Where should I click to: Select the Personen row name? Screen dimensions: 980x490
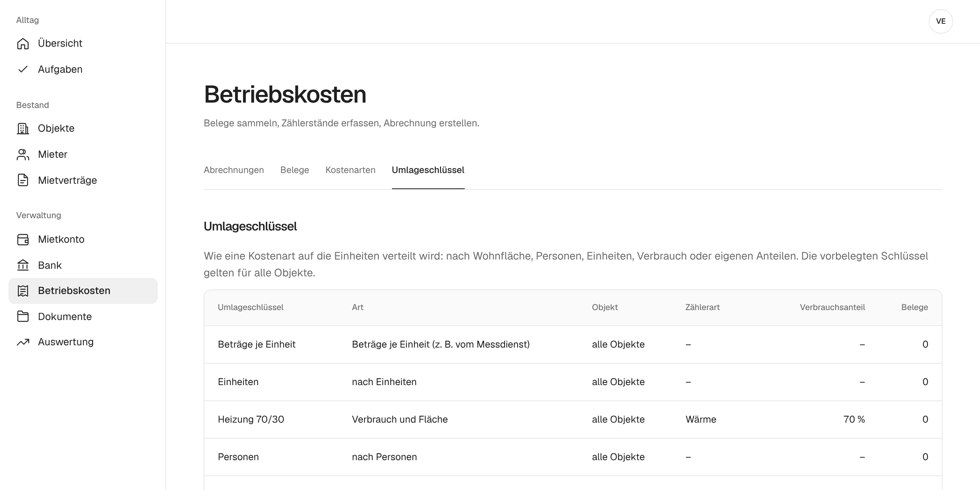(238, 457)
